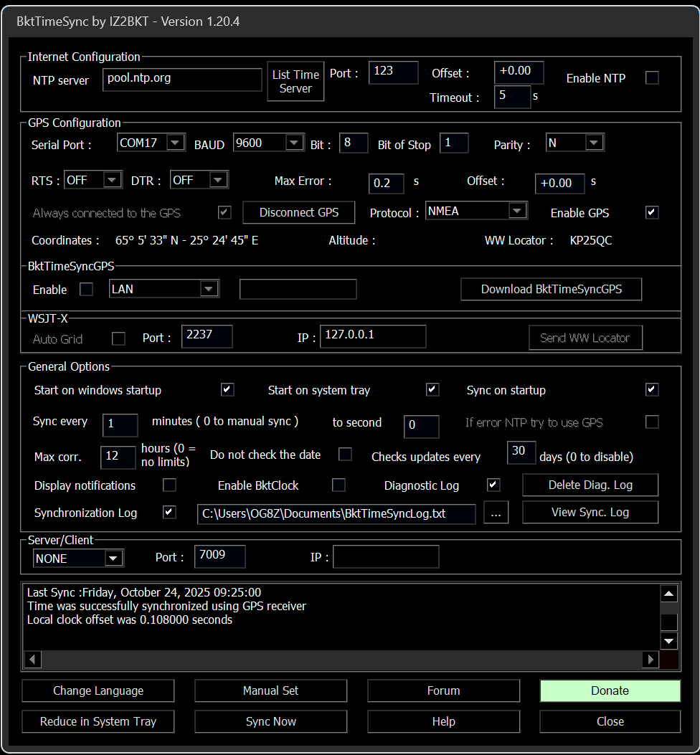
Task: Click log scroll up arrow
Action: 668,594
